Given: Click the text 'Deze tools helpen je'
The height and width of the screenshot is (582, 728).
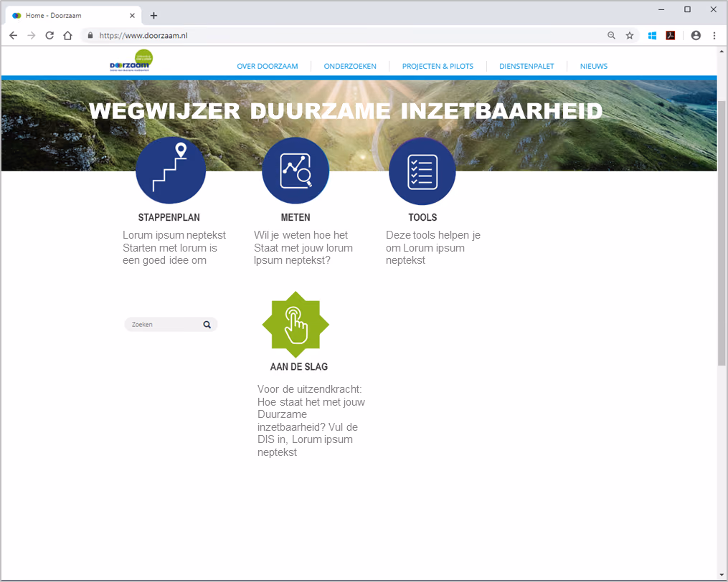Looking at the screenshot, I should [433, 235].
